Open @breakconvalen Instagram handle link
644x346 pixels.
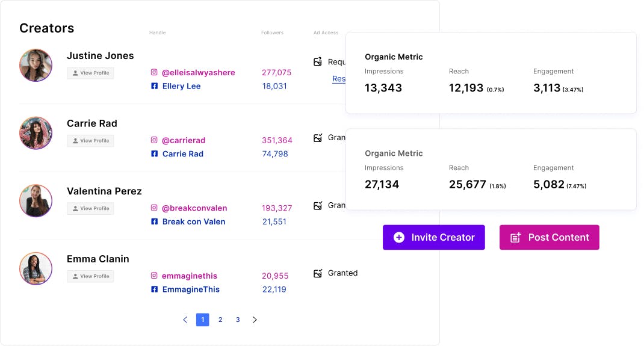coord(194,208)
